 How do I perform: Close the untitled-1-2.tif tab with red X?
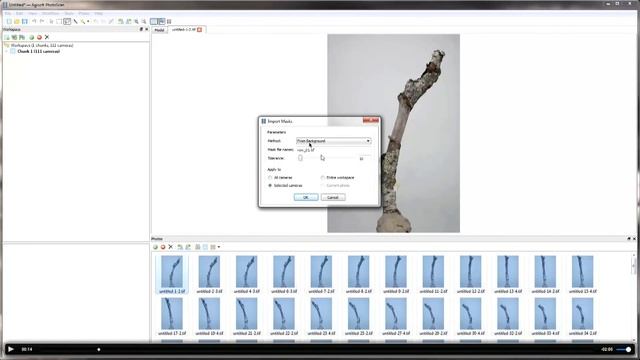[200, 30]
